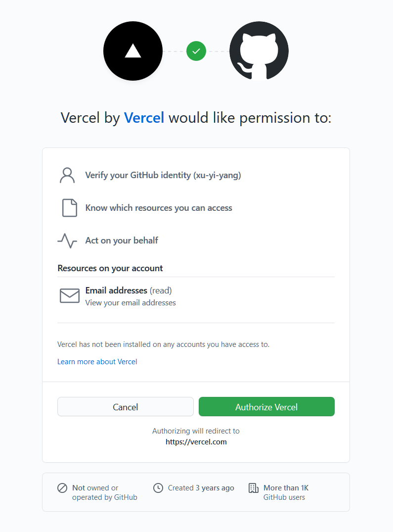This screenshot has height=532, width=393.
Task: Open Learn more about Vercel link
Action: pyautogui.click(x=97, y=362)
